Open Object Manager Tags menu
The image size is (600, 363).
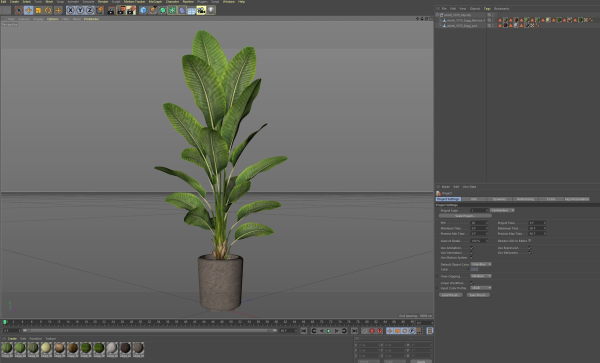click(x=487, y=9)
